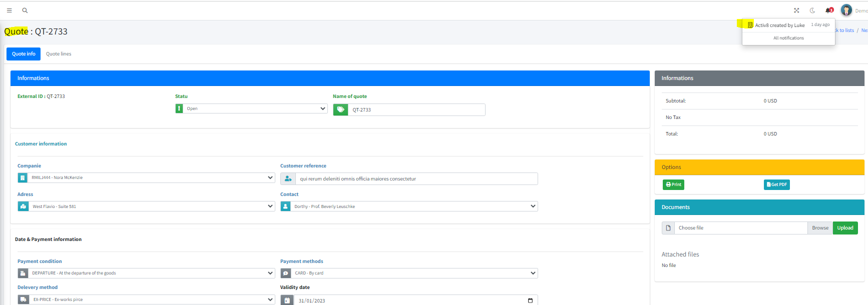View All notifications link

(788, 38)
